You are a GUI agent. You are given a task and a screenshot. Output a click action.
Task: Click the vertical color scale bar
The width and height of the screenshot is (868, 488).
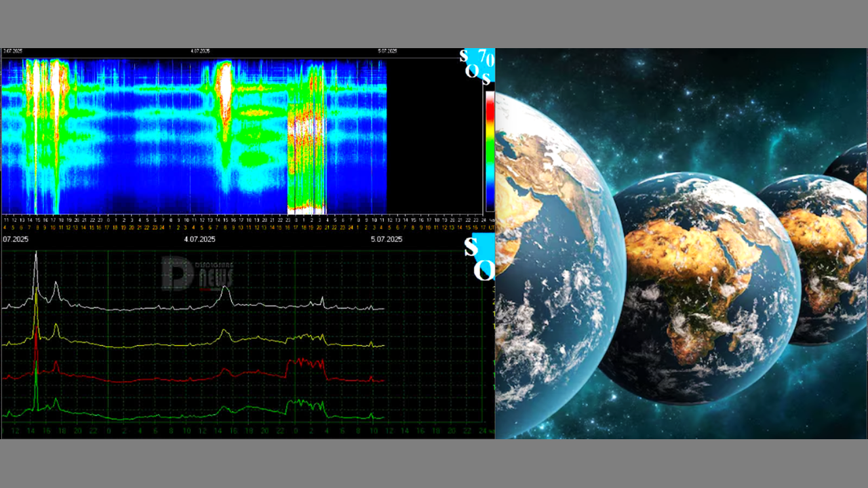click(489, 150)
